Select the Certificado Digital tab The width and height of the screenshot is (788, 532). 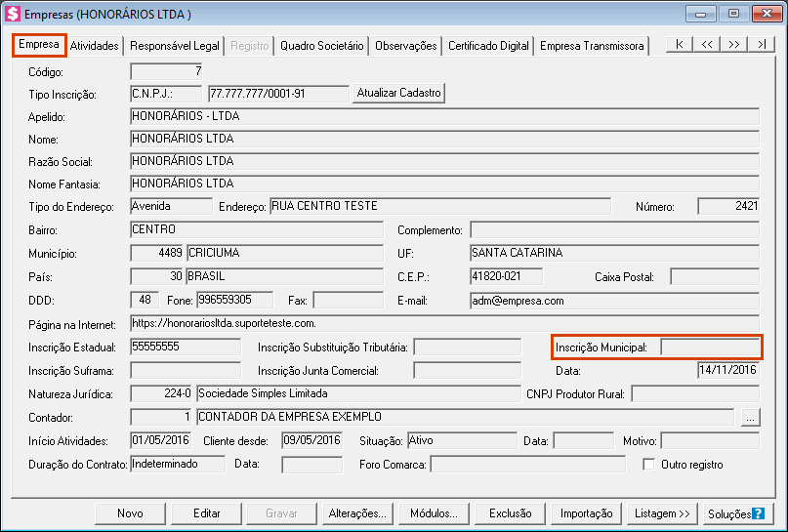pyautogui.click(x=488, y=46)
